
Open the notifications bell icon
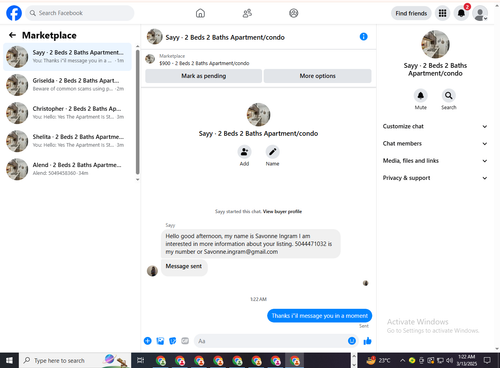(461, 13)
